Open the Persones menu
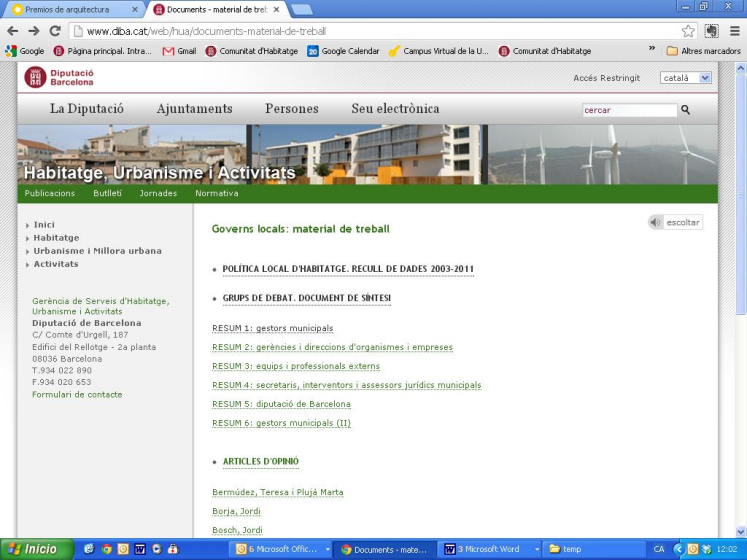This screenshot has width=747, height=560. pos(292,109)
